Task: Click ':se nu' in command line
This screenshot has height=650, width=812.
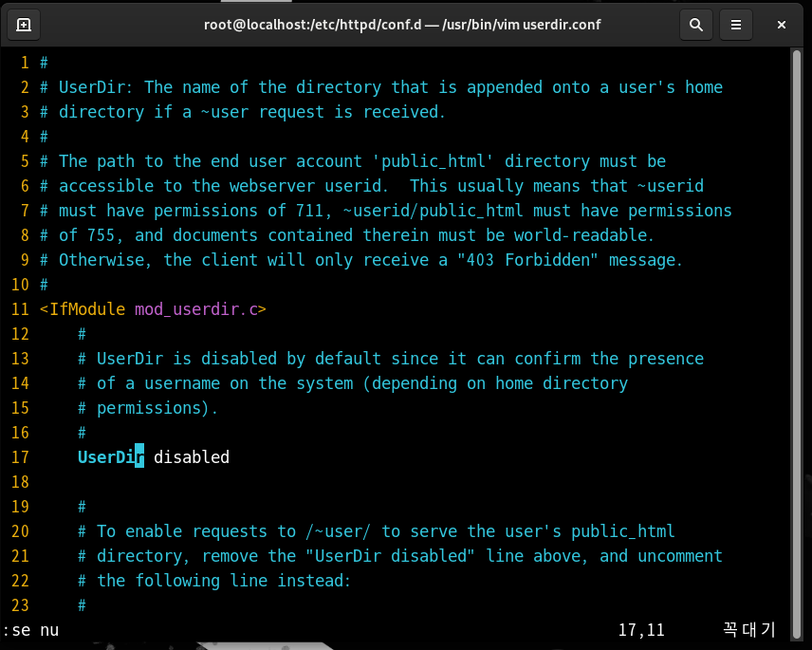Action: click(30, 630)
